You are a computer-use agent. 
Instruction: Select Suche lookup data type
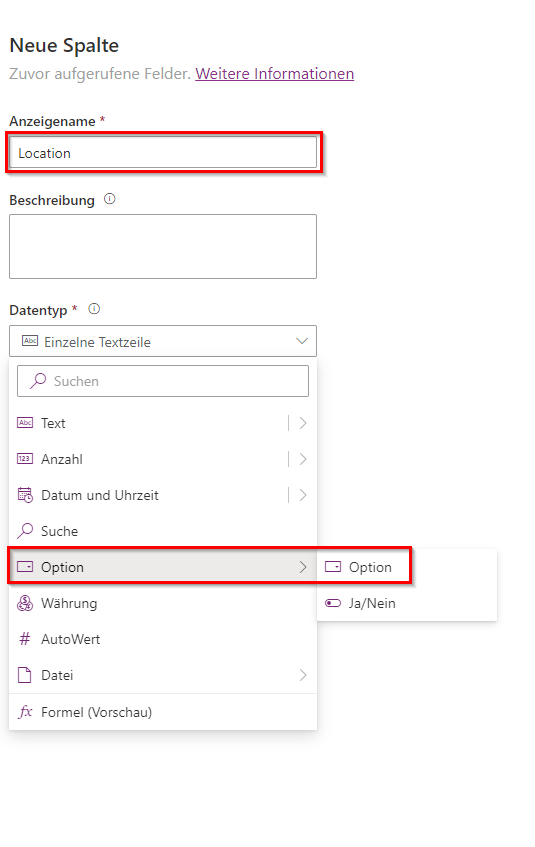(163, 532)
